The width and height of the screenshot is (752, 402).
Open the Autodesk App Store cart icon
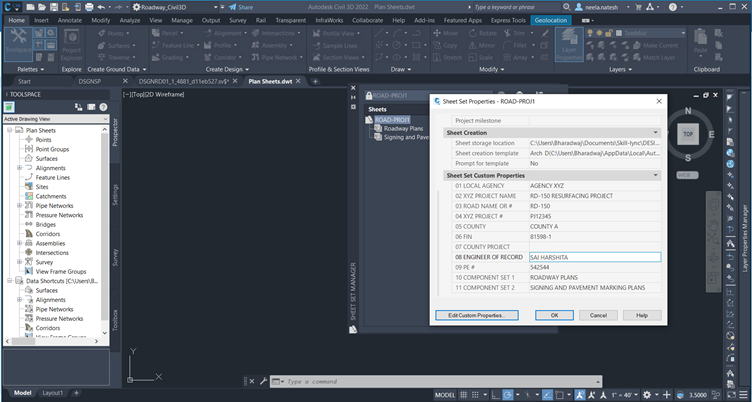[x=638, y=7]
